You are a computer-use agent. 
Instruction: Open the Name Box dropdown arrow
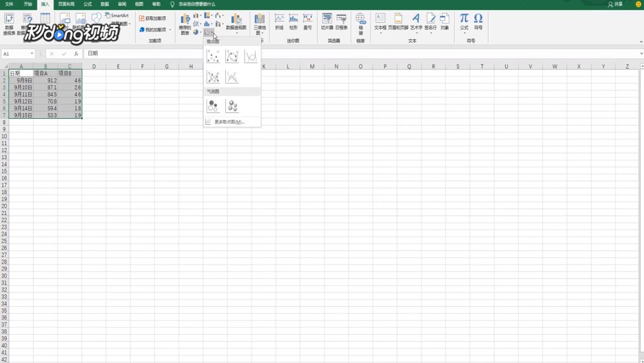coord(32,53)
